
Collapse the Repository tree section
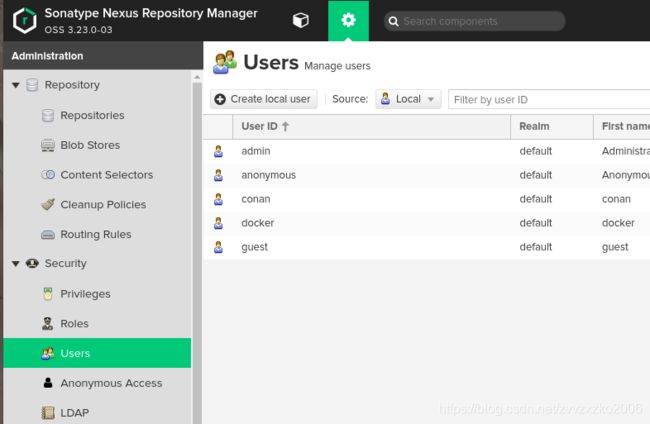pos(16,85)
